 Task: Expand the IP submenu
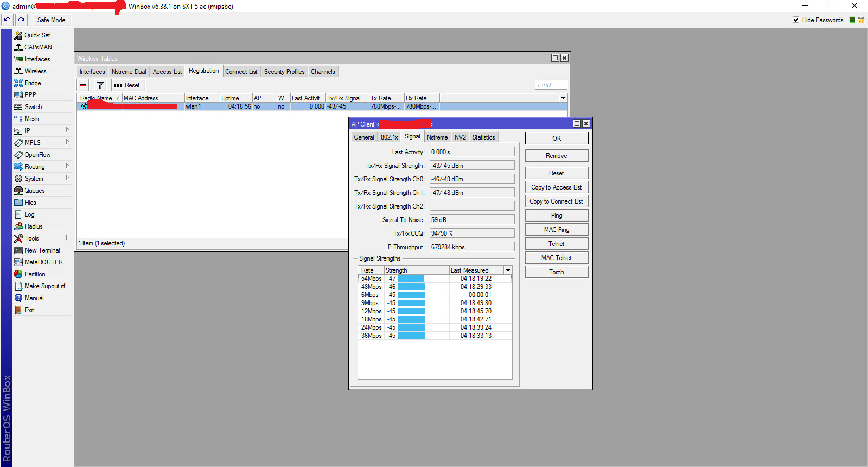coord(67,130)
